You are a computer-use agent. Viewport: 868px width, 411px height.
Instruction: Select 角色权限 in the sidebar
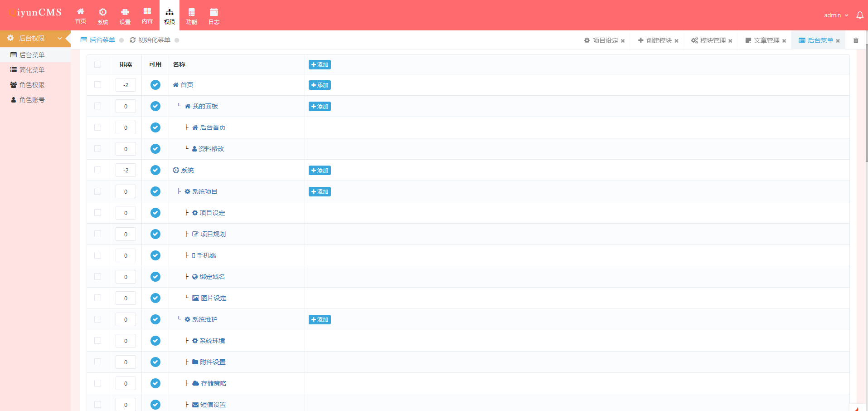[32, 85]
